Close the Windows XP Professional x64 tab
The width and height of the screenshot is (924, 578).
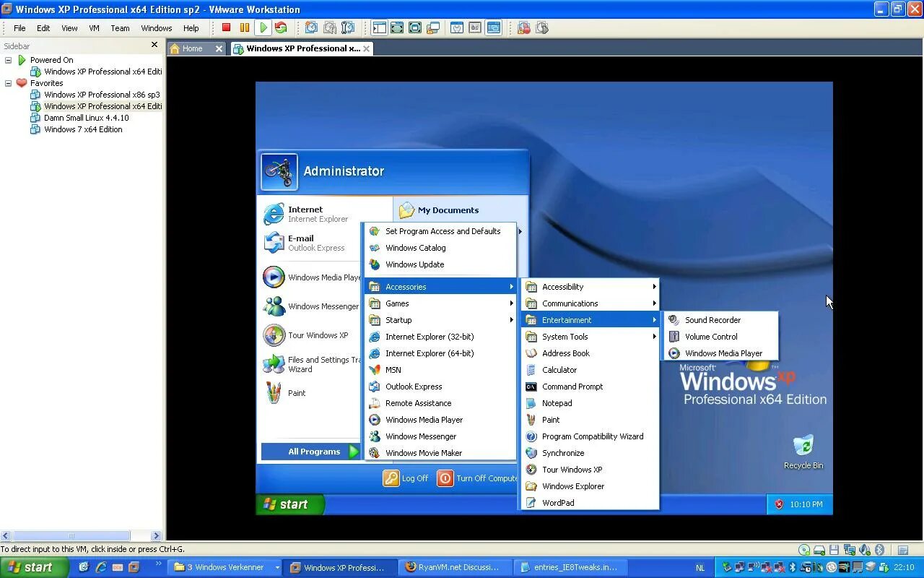pos(367,48)
